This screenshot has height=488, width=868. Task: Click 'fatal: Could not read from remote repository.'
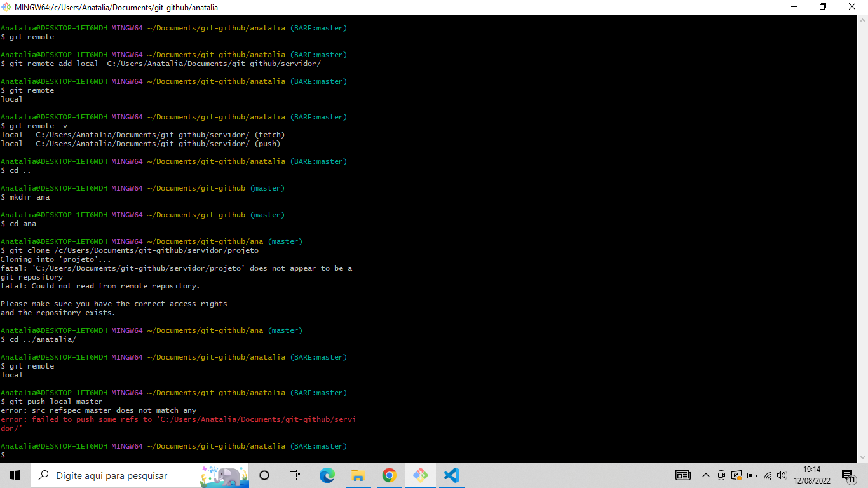[x=100, y=286]
